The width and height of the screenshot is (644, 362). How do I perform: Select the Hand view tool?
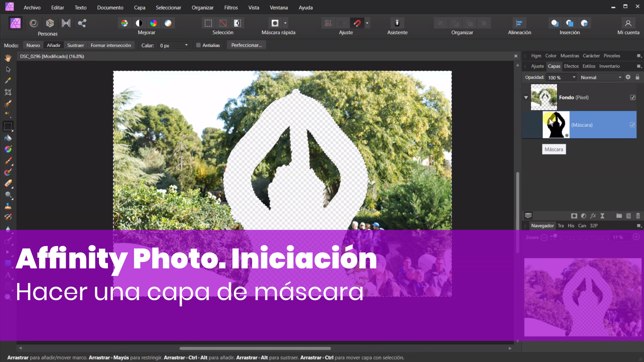point(8,58)
